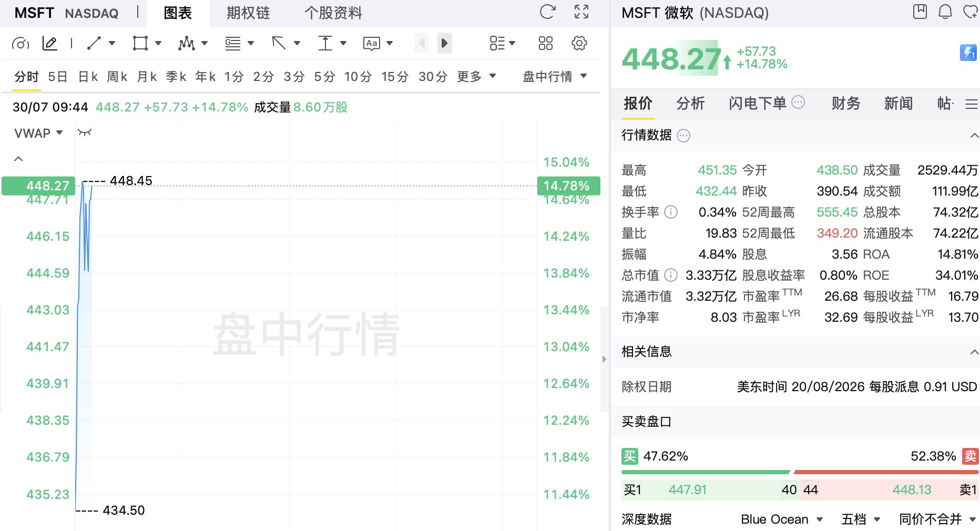Viewport: 980px width, 531px height.
Task: Switch to the 图表 tab
Action: 178,13
